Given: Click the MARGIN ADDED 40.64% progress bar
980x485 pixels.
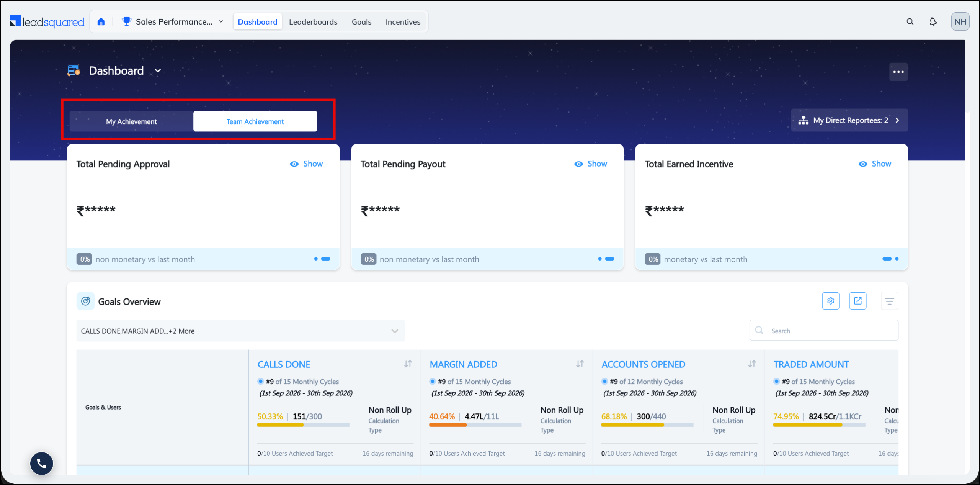Looking at the screenshot, I should [475, 425].
